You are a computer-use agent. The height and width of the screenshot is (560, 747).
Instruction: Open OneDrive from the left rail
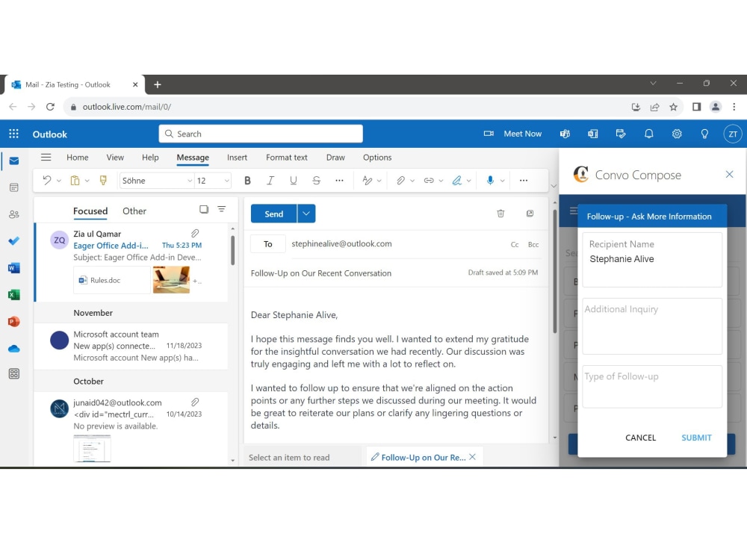coord(13,348)
